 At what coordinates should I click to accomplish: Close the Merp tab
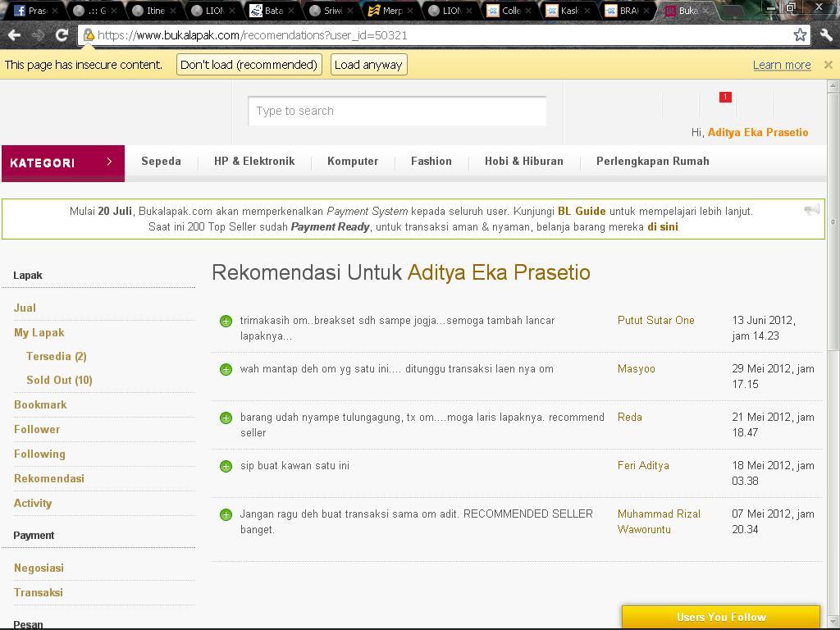410,11
